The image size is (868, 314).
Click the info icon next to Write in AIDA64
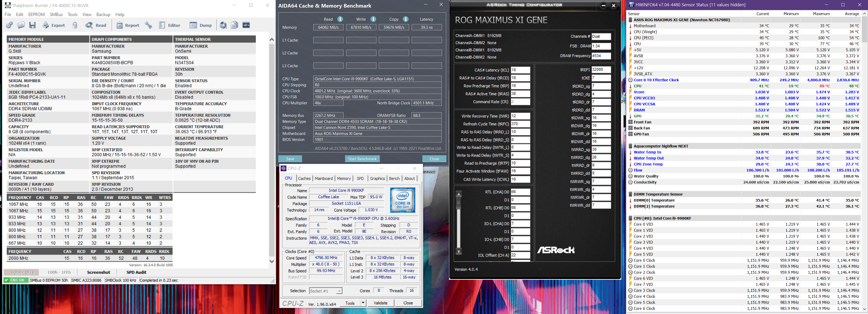[373, 19]
